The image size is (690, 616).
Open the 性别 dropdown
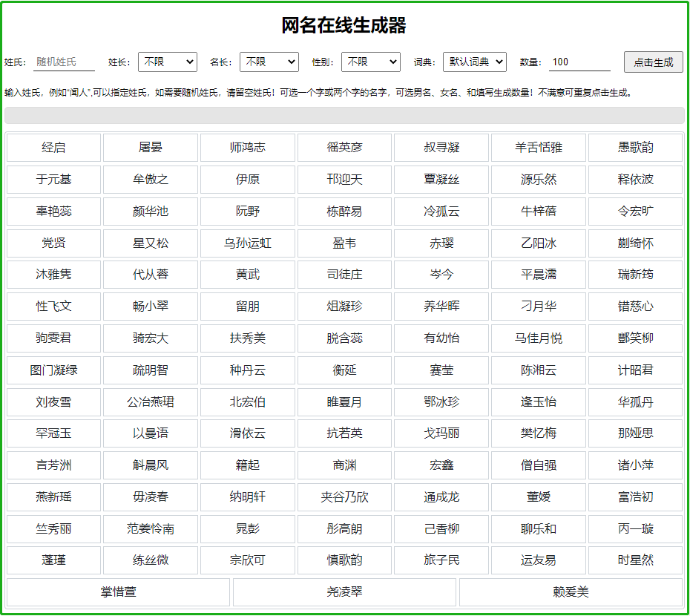point(370,62)
